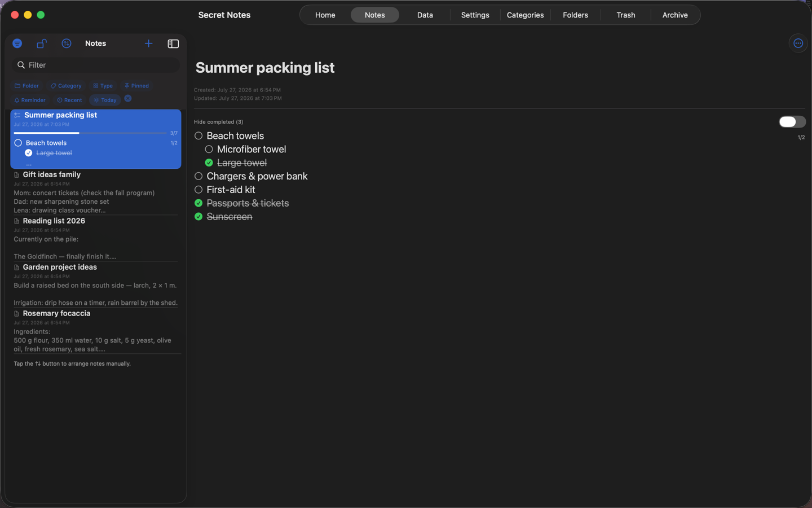The image size is (812, 508).
Task: Go to the Folders tab
Action: (575, 15)
